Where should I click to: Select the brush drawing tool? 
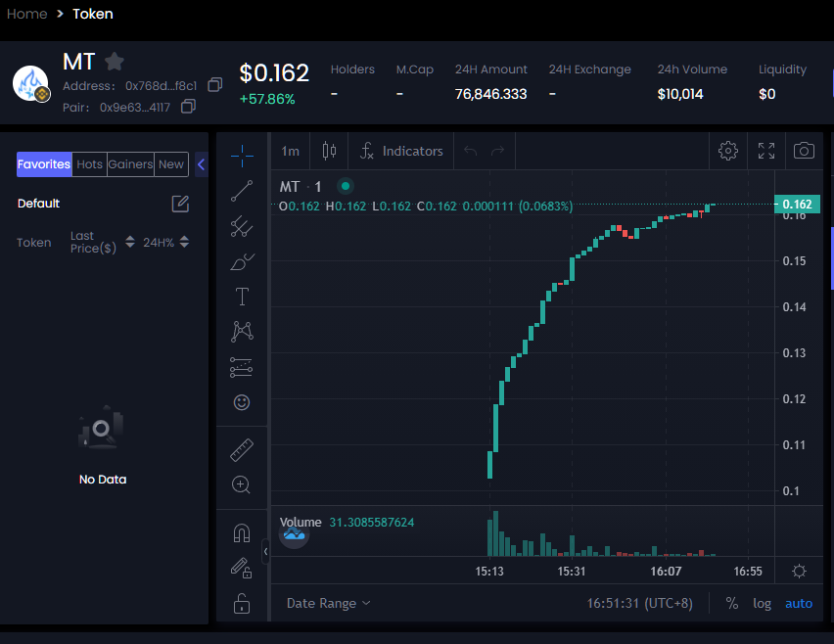coord(242,261)
